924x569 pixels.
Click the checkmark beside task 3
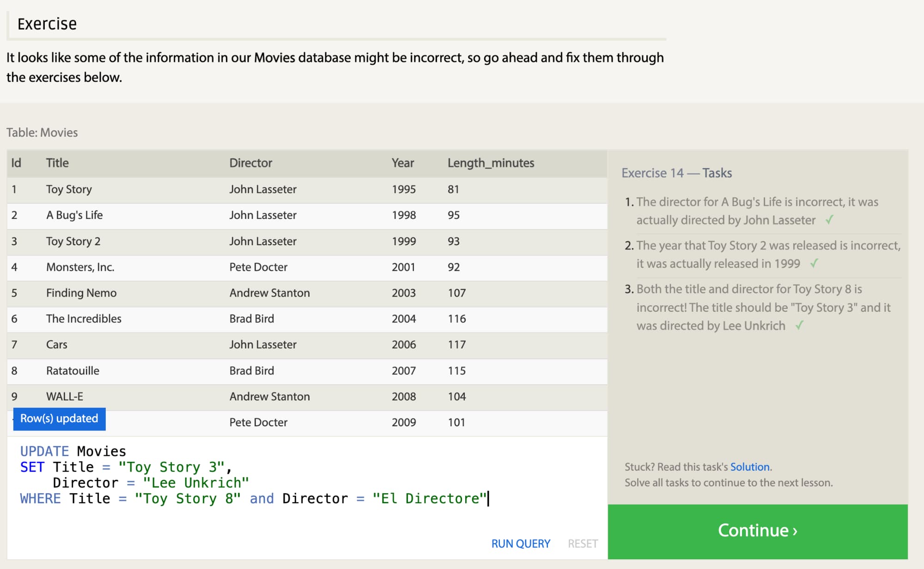tap(799, 326)
